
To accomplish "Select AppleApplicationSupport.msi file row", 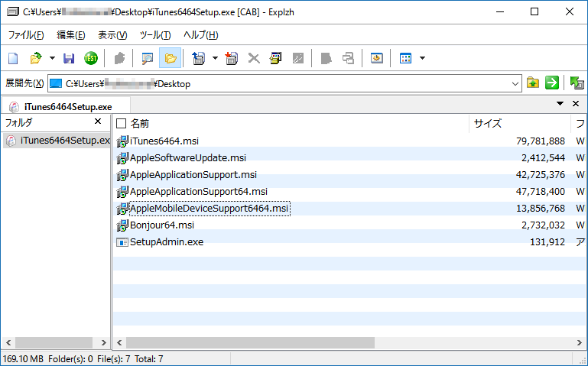I will 193,174.
